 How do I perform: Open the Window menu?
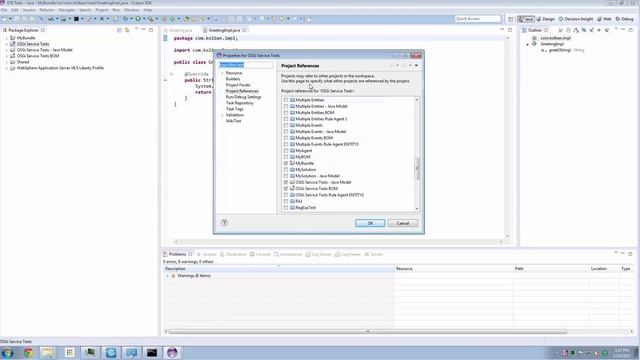coord(131,10)
